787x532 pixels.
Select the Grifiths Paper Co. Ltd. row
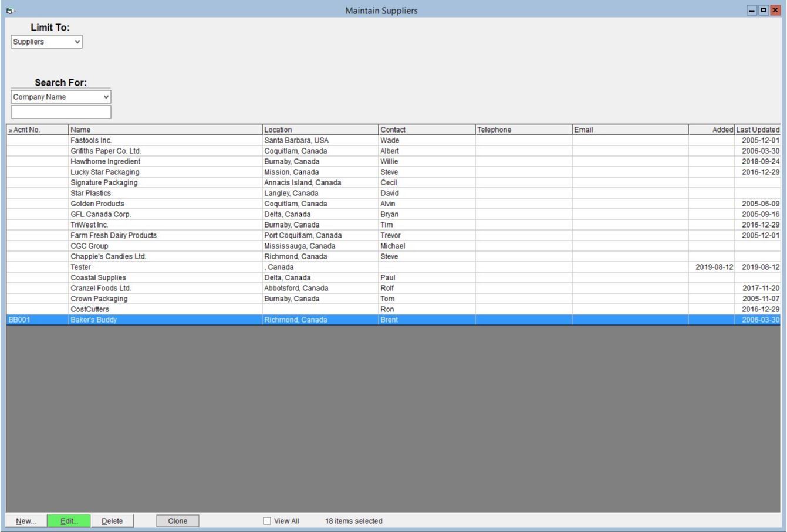click(393, 151)
